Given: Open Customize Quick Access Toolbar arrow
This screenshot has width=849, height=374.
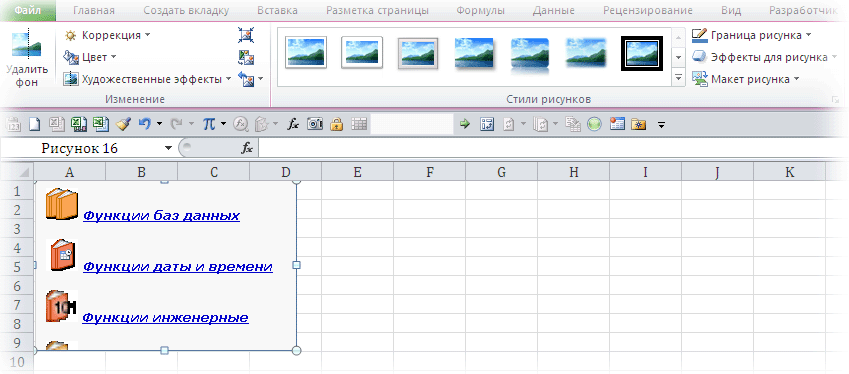Looking at the screenshot, I should tap(661, 125).
